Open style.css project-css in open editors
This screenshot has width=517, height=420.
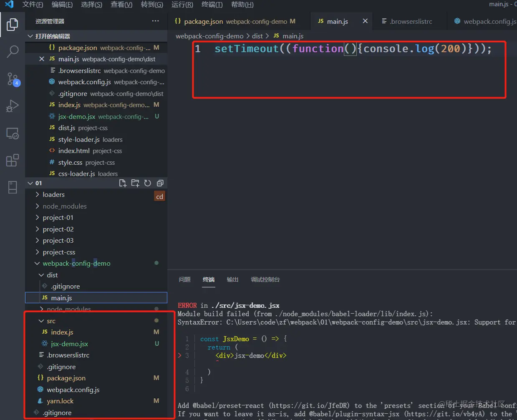(x=96, y=163)
